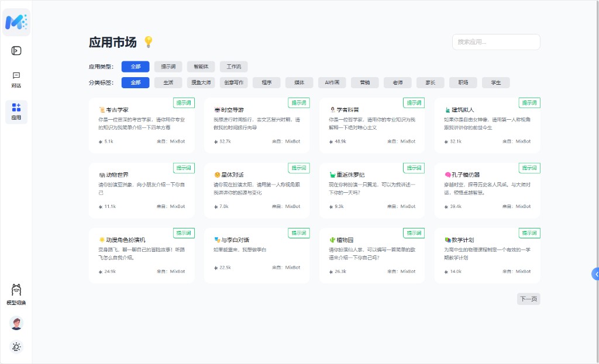Select the 营销 category tag
599x364 pixels.
(x=365, y=82)
